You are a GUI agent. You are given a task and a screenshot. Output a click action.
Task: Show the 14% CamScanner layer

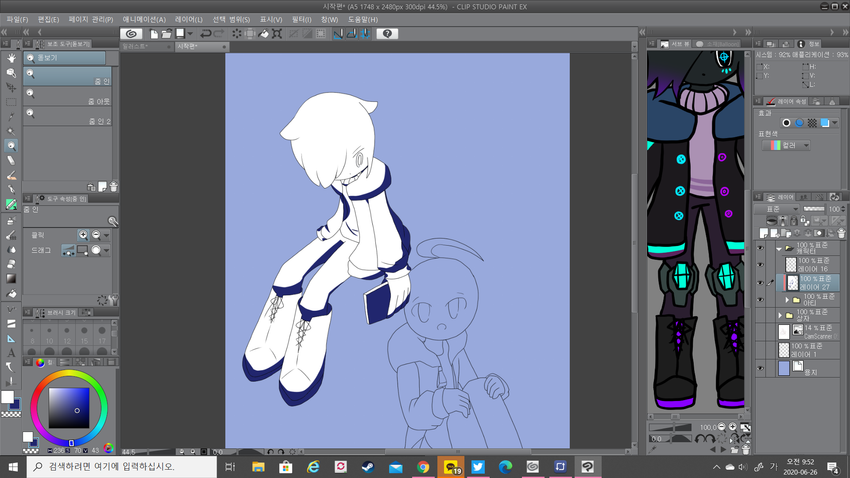[x=760, y=332]
